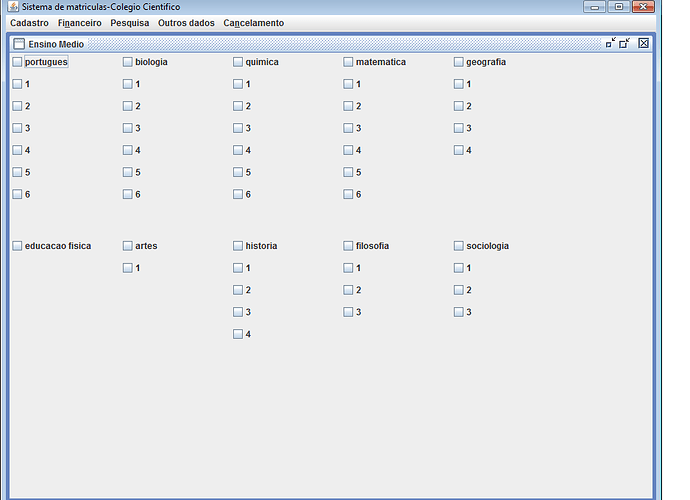
Task: Check option 2 under geografia
Action: point(462,106)
